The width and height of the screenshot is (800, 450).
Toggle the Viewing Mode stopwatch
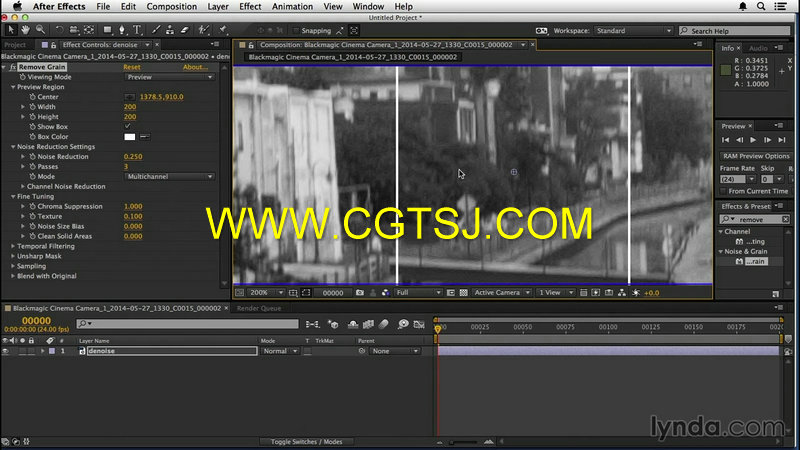22,77
